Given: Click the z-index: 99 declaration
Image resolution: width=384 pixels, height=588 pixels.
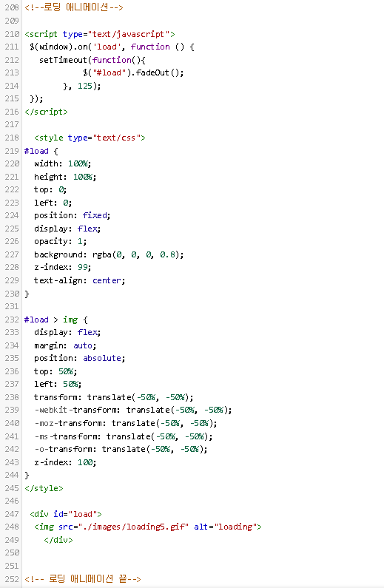Looking at the screenshot, I should point(63,268).
